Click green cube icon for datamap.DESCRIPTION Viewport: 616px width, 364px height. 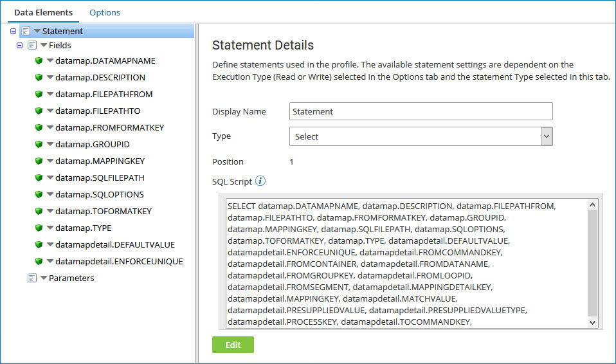point(39,77)
